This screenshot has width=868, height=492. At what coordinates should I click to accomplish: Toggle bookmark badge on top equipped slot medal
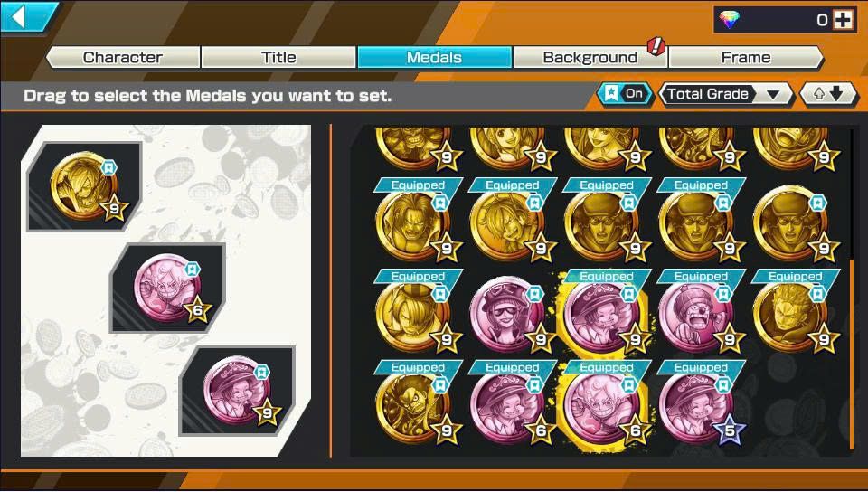click(x=109, y=167)
